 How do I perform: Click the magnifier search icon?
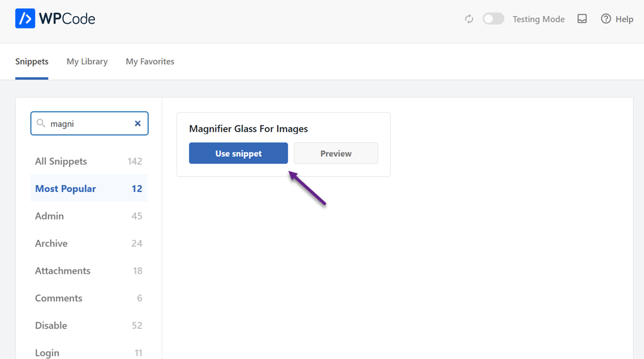[x=41, y=123]
